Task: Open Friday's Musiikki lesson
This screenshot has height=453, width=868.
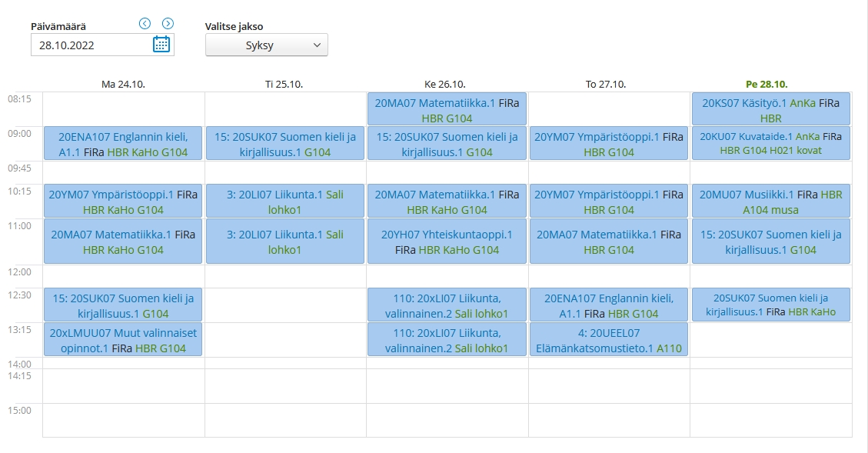Action: click(770, 202)
